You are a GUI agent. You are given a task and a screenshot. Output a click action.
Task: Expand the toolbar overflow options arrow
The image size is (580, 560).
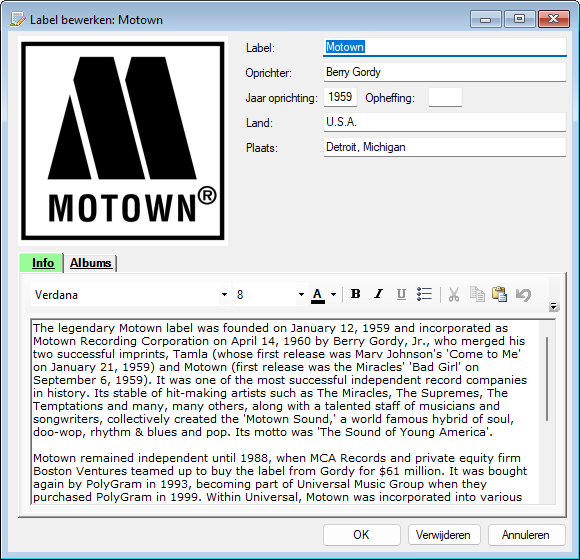pos(553,306)
